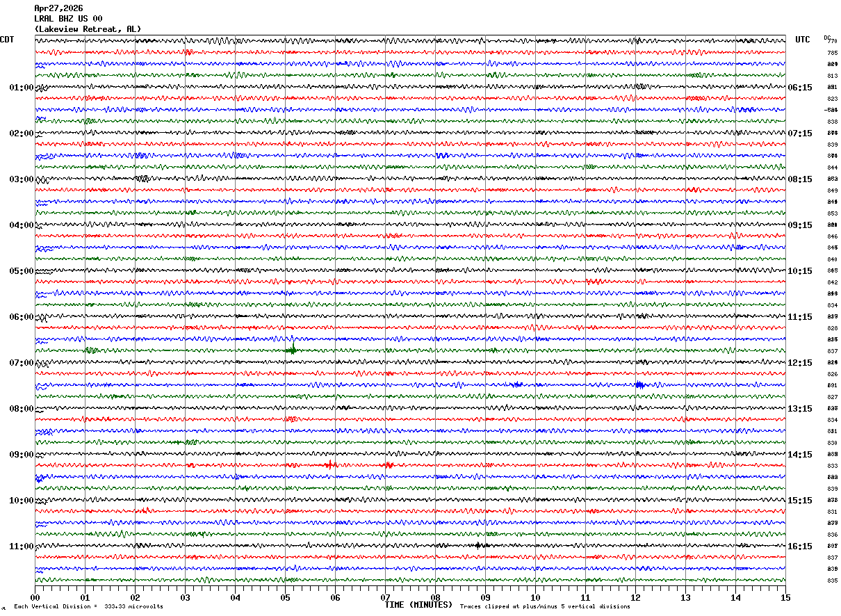Select the 01:00 CDT time label
This screenshot has width=841, height=616.
pos(21,88)
